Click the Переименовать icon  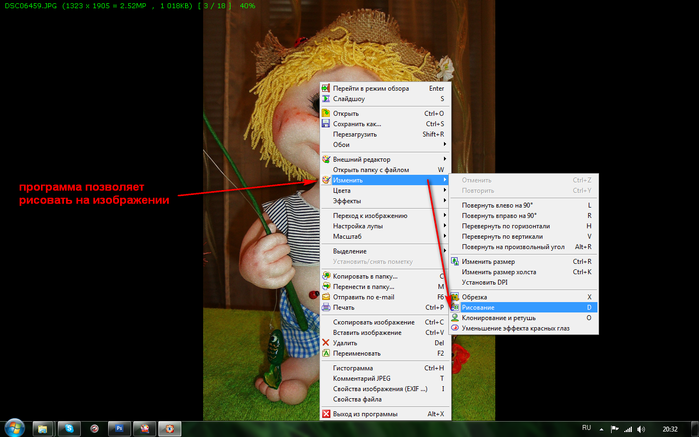[326, 353]
